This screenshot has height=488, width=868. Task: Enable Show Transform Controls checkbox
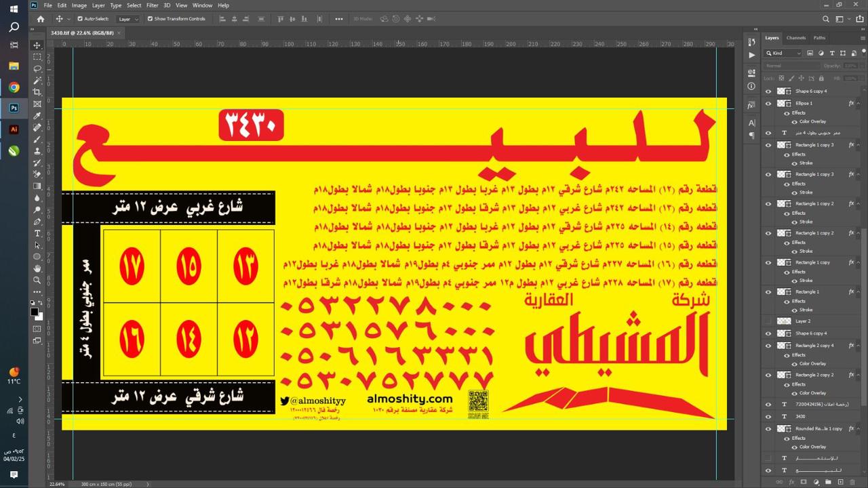point(150,19)
